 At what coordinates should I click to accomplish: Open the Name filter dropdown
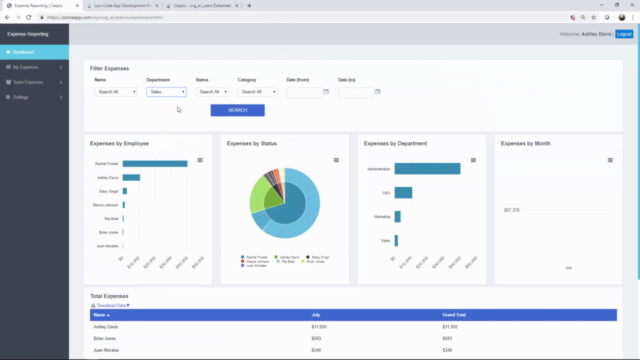116,92
